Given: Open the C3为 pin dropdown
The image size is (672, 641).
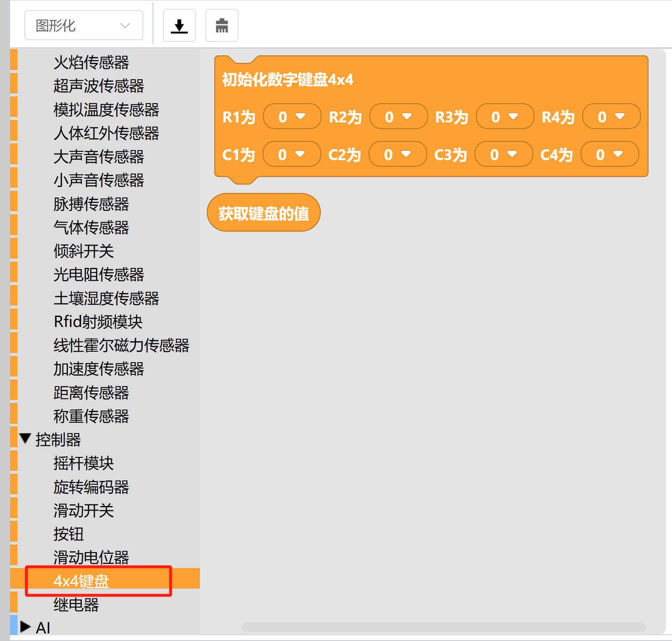Looking at the screenshot, I should (x=503, y=154).
